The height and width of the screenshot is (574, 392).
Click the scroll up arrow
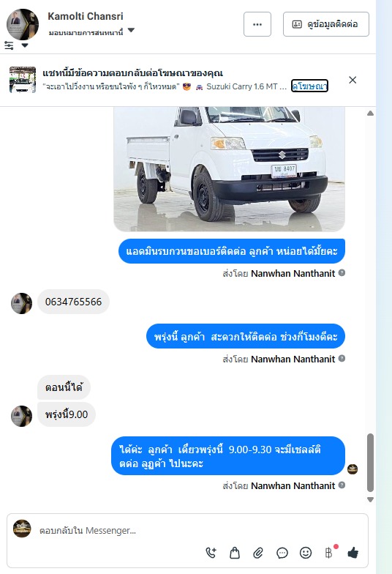click(370, 113)
